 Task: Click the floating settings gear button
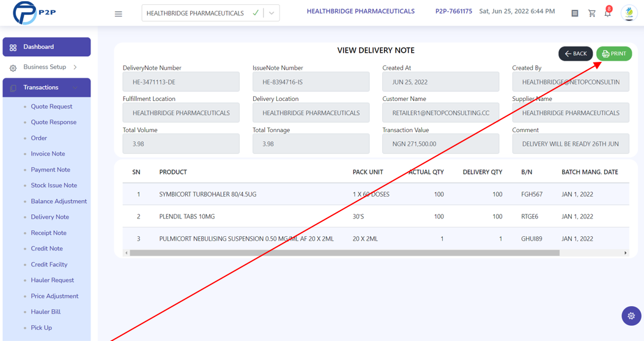click(631, 316)
